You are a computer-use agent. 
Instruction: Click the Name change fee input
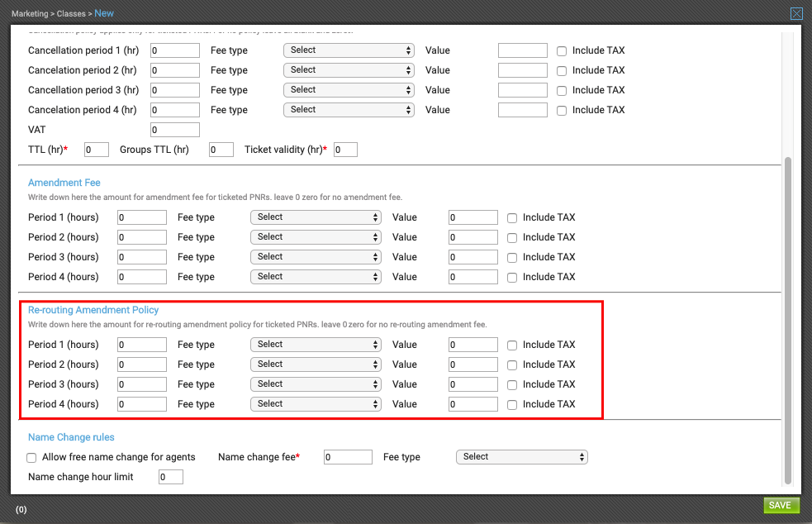click(348, 457)
